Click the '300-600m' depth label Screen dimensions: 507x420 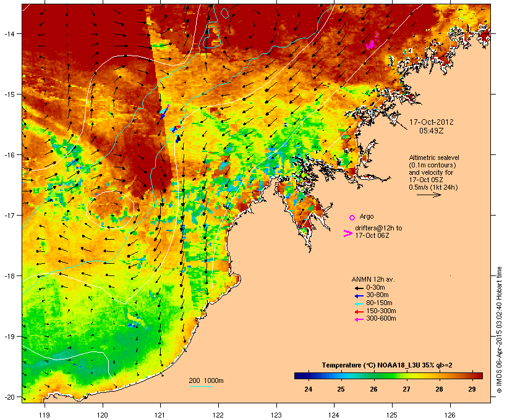(381, 319)
